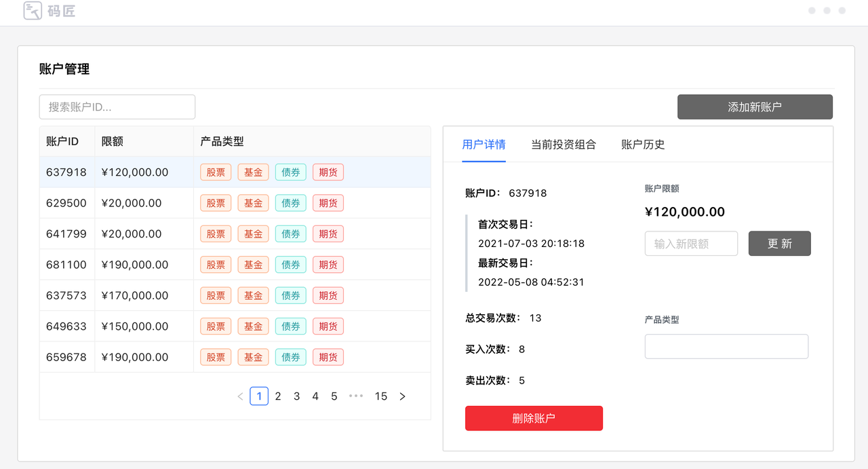The width and height of the screenshot is (868, 469).
Task: Click 期货 tag in row 681100
Action: (x=328, y=265)
